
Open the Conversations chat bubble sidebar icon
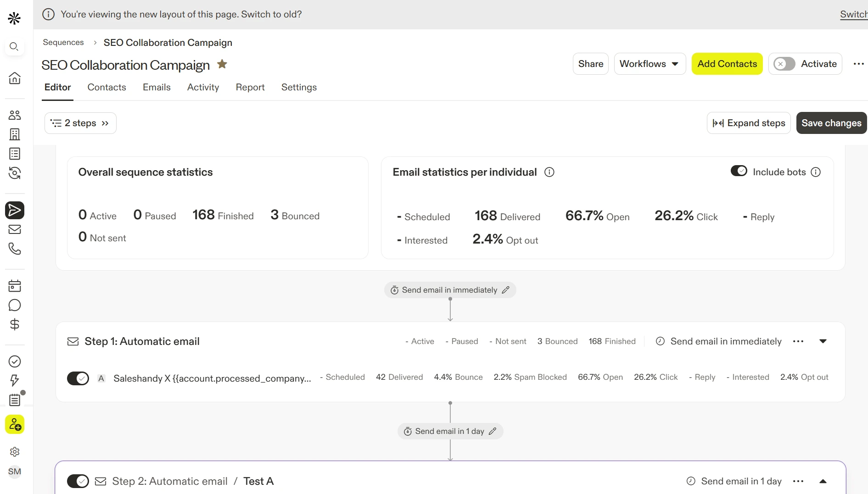tap(15, 305)
